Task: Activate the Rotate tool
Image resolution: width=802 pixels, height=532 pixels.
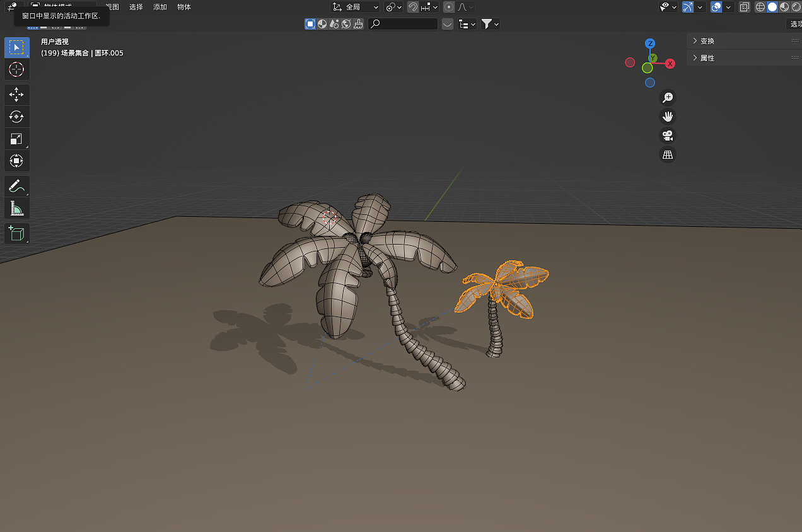Action: coord(16,117)
